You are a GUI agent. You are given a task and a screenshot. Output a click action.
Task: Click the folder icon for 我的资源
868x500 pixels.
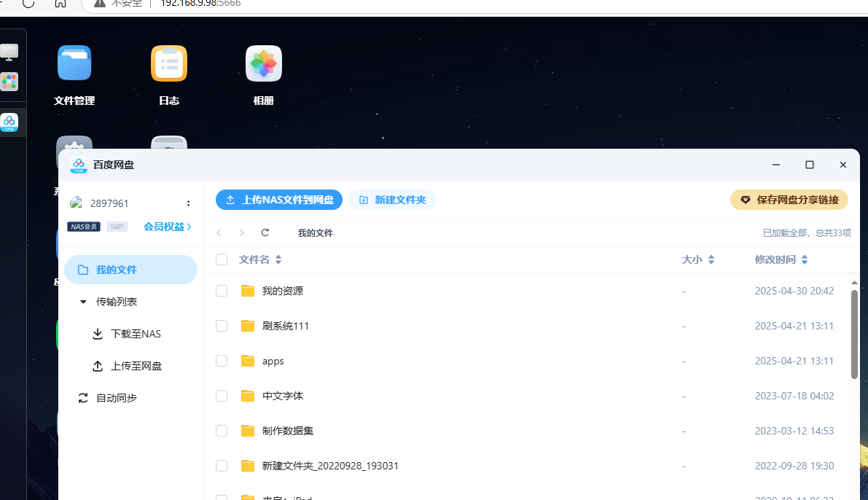pyautogui.click(x=248, y=291)
